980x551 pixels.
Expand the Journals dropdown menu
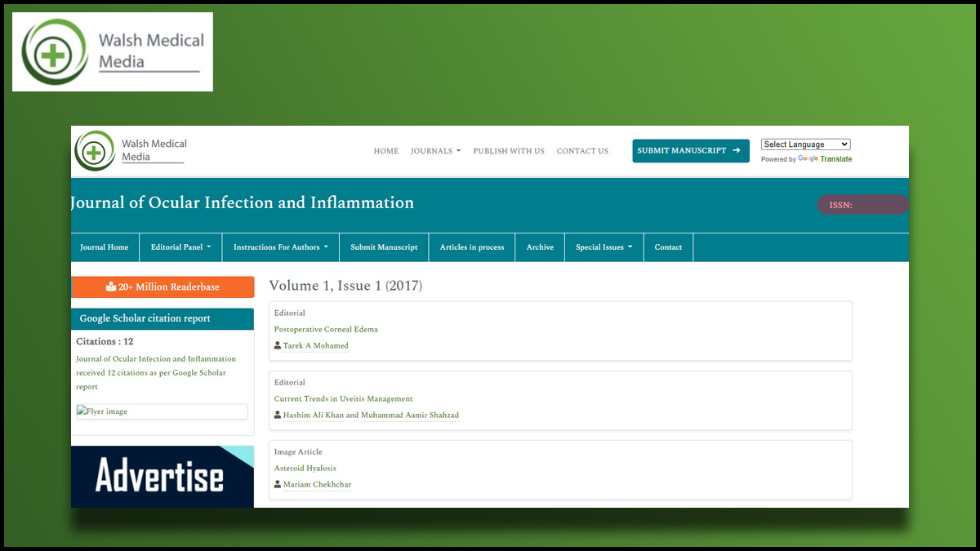tap(435, 151)
